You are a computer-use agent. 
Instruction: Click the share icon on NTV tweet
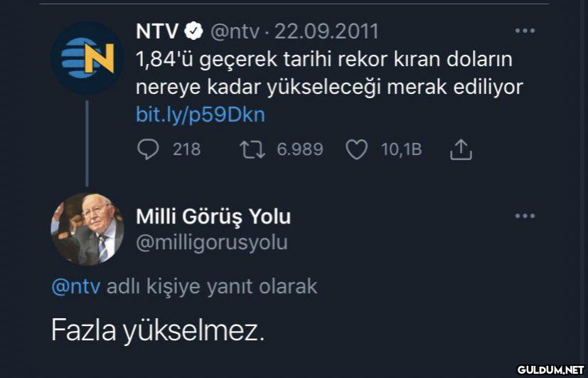click(461, 149)
